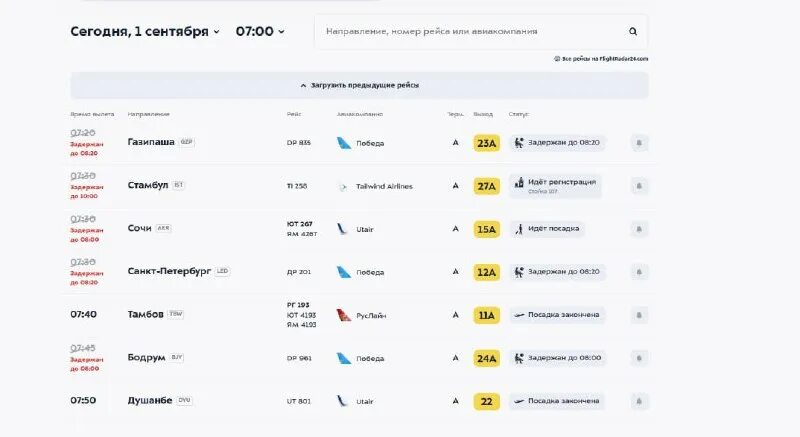Click check-in icon in Стамбул flight status
The height and width of the screenshot is (437, 800).
pos(518,186)
